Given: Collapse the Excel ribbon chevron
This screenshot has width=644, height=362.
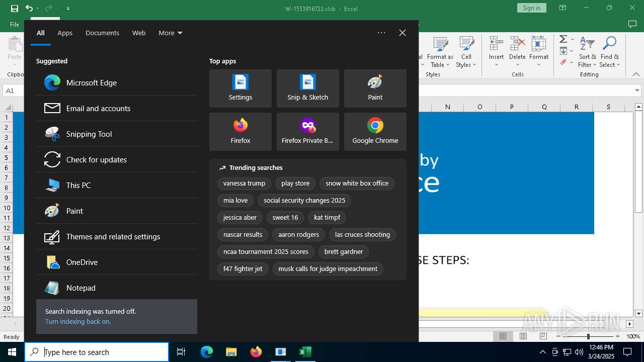Looking at the screenshot, I should pyautogui.click(x=636, y=74).
